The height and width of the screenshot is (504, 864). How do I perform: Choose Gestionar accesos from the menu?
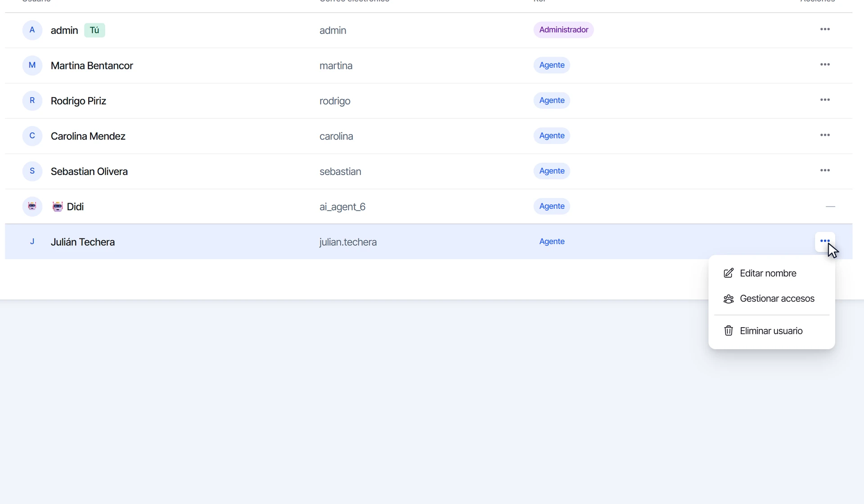(771, 299)
